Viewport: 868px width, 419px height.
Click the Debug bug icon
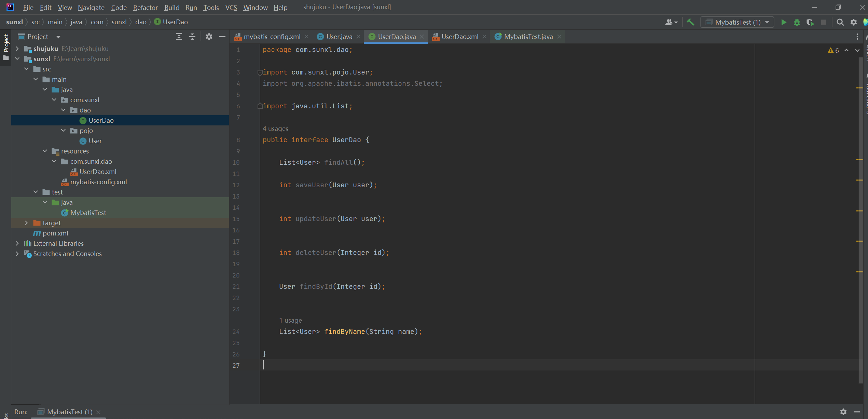[x=797, y=22]
